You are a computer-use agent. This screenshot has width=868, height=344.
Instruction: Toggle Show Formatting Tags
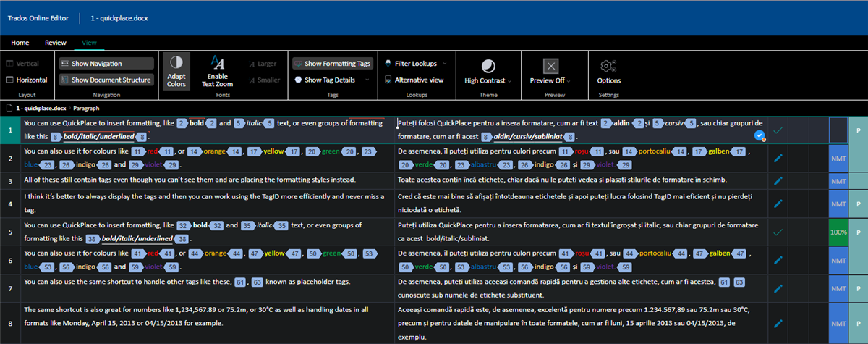click(x=333, y=64)
